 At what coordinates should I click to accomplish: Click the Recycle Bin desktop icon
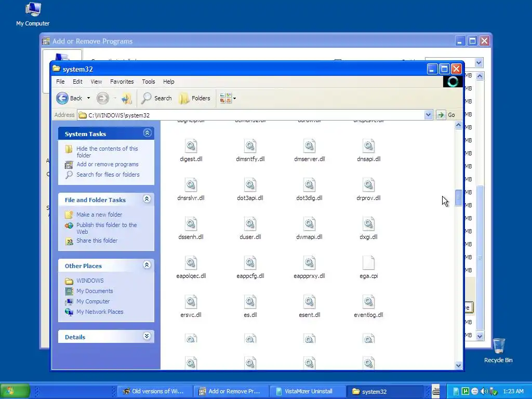pos(498,351)
